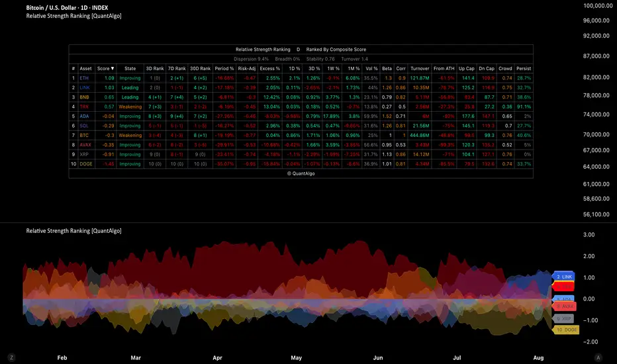Click ETH's turnover value 121.87M
Viewport: 617px width, 364px height.
pos(420,78)
